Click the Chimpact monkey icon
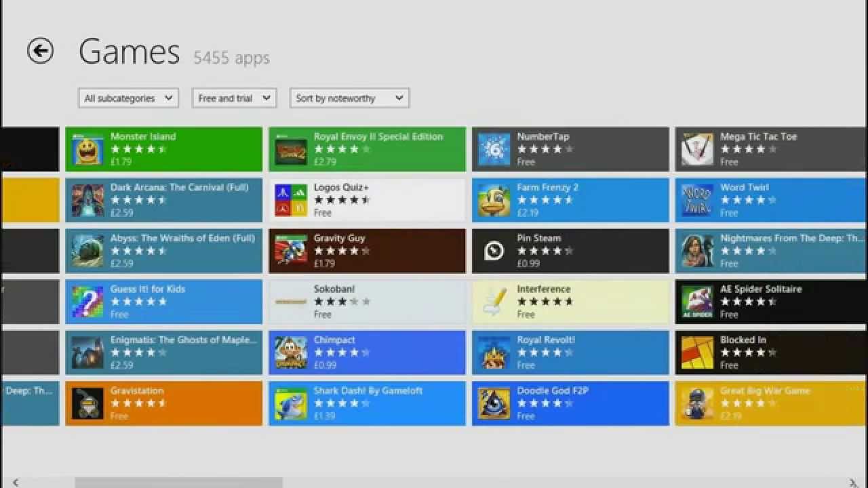Viewport: 868px width, 488px height. pos(291,352)
